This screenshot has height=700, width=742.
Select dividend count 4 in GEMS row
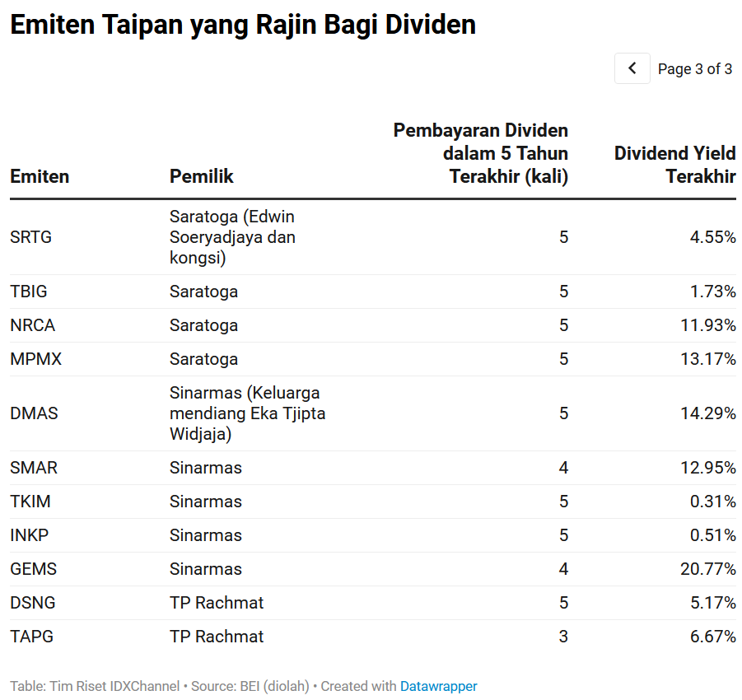(563, 569)
